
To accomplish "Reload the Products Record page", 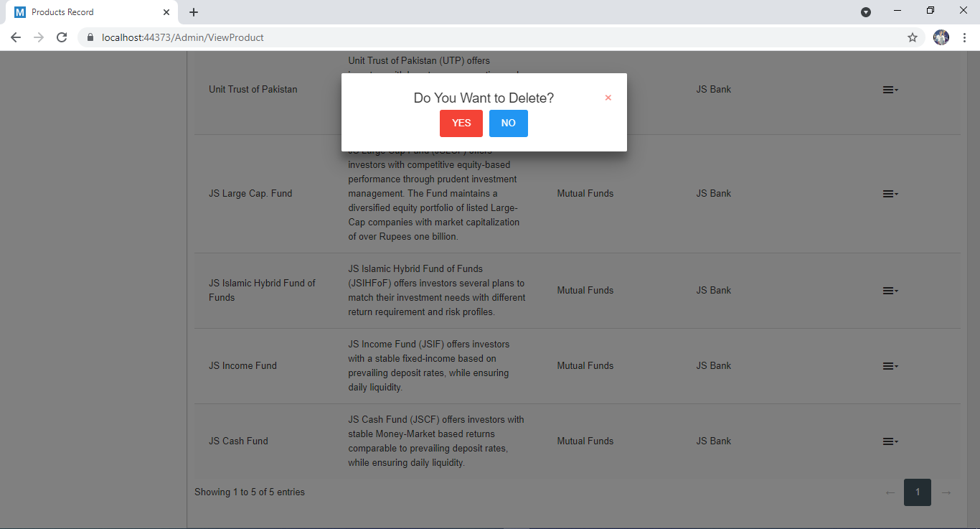I will pos(62,37).
